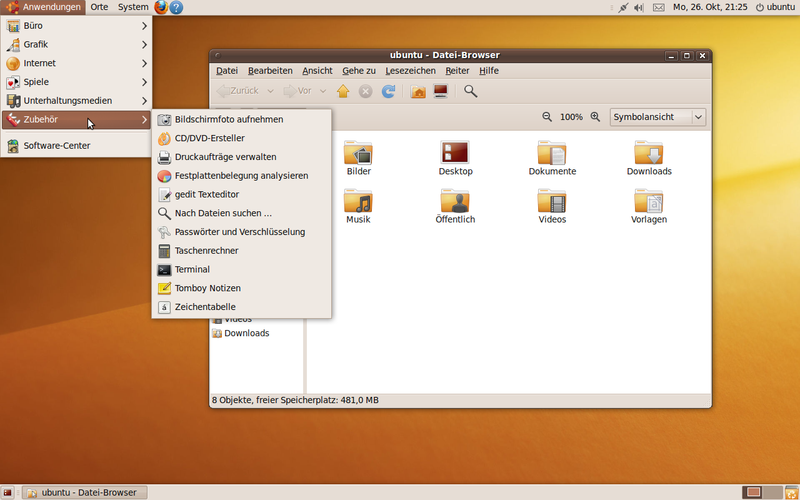Open the mail envelope indicator
800x500 pixels.
point(659,8)
